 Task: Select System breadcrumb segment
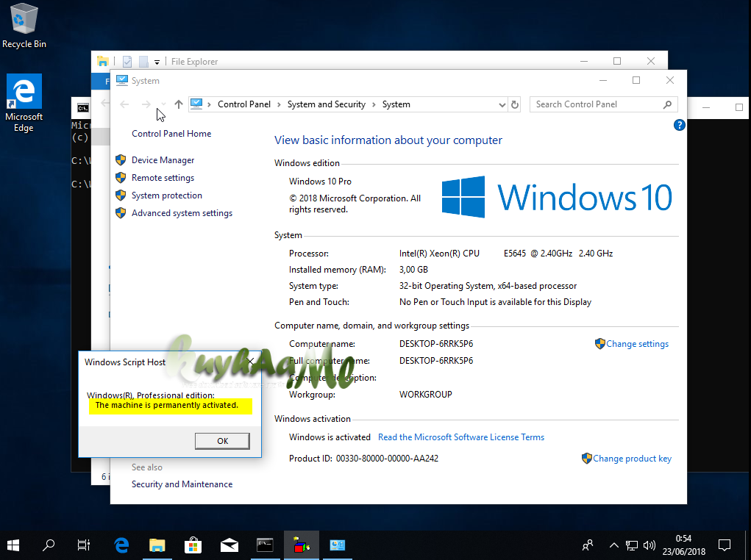(x=396, y=104)
